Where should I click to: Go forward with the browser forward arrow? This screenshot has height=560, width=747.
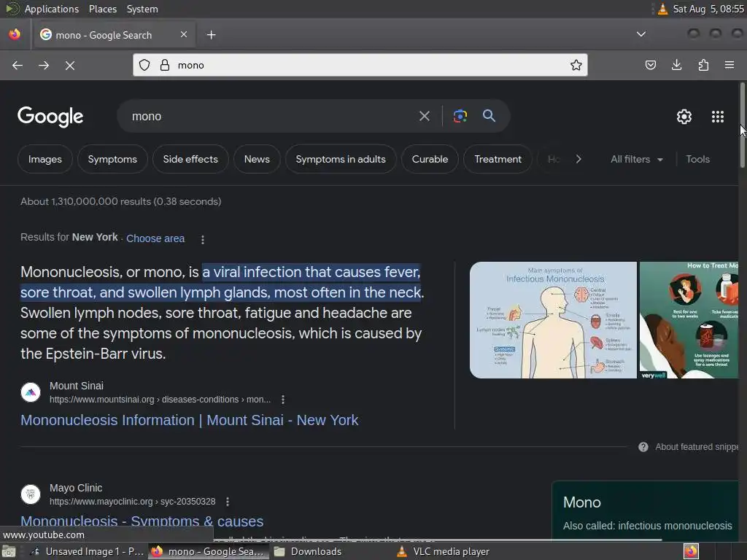pos(44,65)
